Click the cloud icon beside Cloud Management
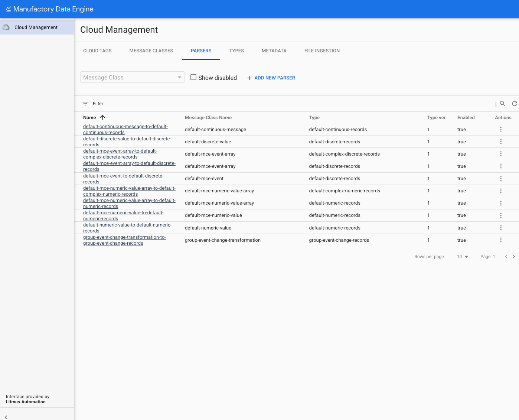This screenshot has width=519, height=420. pyautogui.click(x=6, y=27)
